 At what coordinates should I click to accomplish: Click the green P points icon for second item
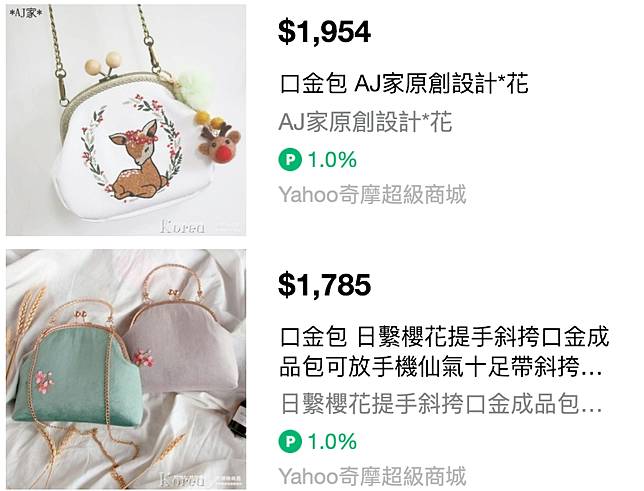[x=290, y=441]
